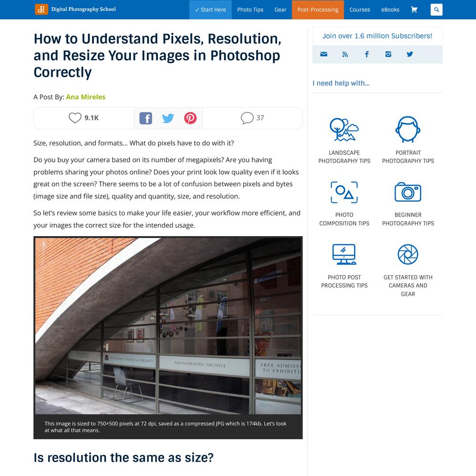The width and height of the screenshot is (476, 476).
Task: Click the Digital Photography School logo icon
Action: click(41, 10)
